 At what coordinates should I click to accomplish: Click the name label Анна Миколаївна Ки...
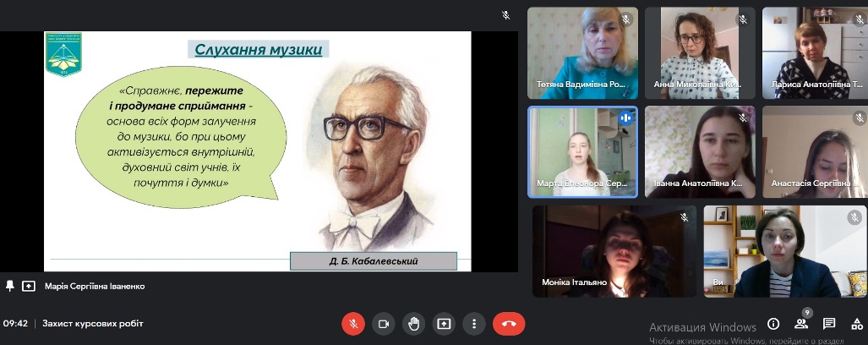point(697,85)
